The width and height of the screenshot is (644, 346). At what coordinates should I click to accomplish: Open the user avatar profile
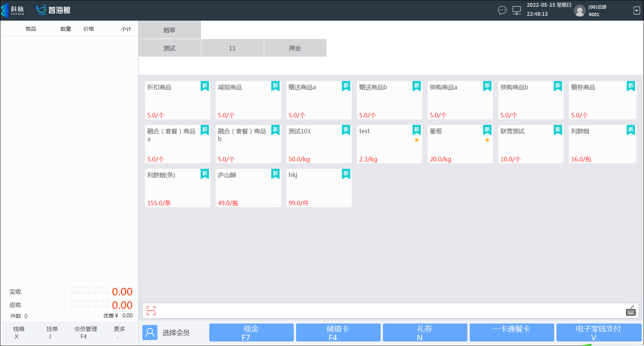click(x=580, y=11)
